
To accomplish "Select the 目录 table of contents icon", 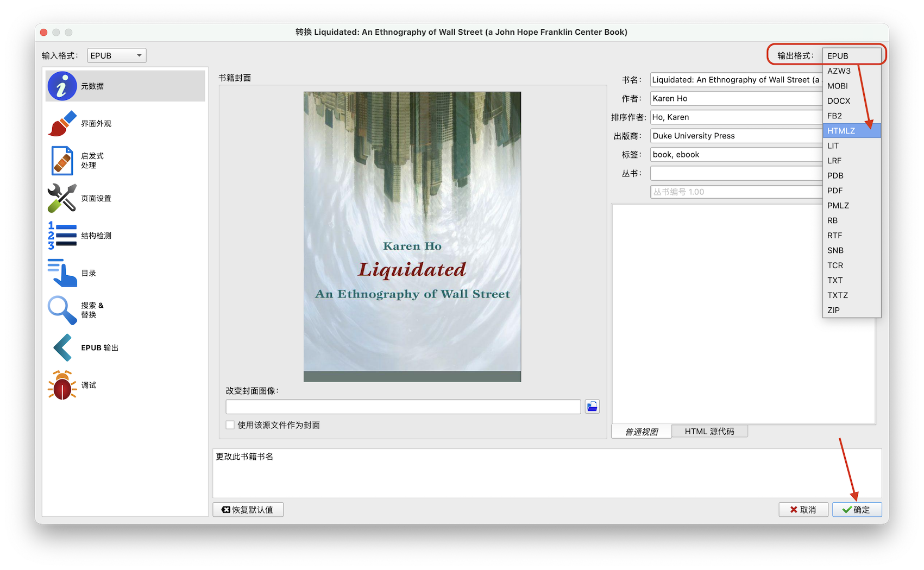I will (x=61, y=273).
